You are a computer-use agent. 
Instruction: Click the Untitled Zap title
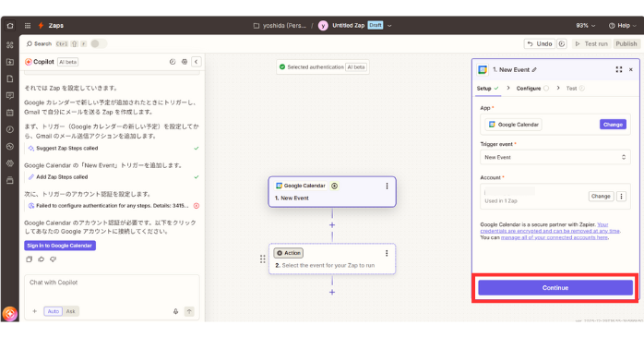348,26
